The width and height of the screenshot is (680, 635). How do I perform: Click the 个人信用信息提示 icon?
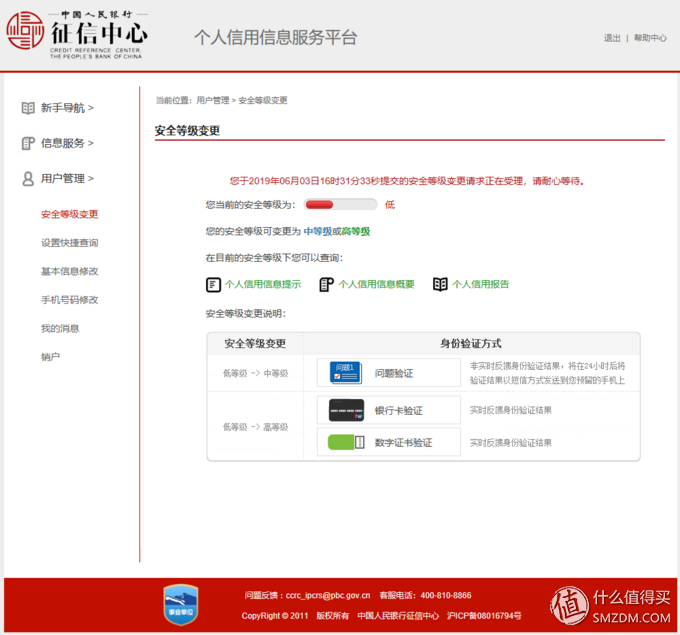click(x=213, y=285)
